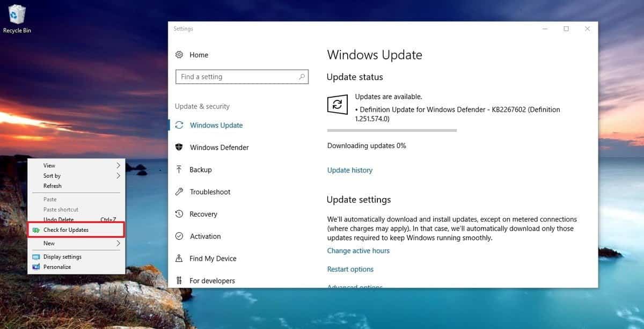Click the Personalize icon in context menu
Viewport: 644px width, 329px height.
point(36,267)
